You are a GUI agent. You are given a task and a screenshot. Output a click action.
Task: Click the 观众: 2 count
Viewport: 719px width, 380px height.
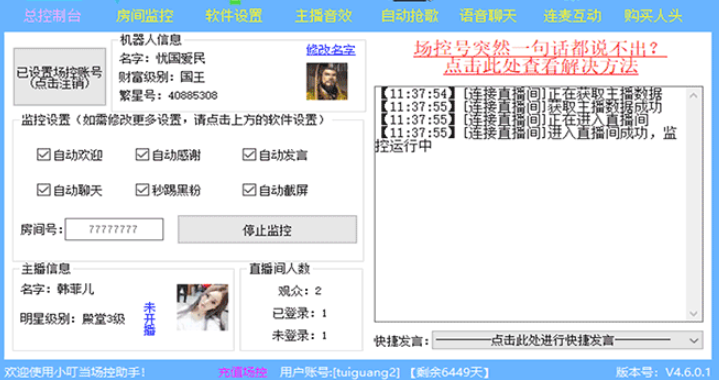tap(299, 291)
